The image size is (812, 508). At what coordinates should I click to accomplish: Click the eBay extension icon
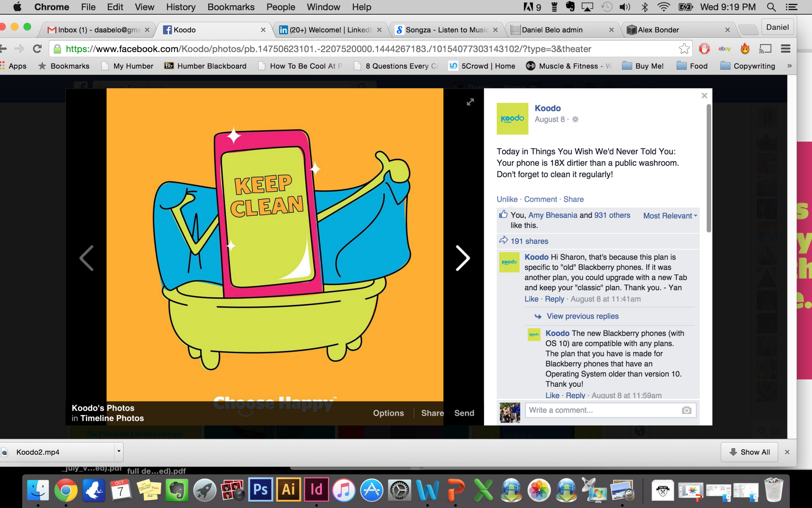(724, 49)
